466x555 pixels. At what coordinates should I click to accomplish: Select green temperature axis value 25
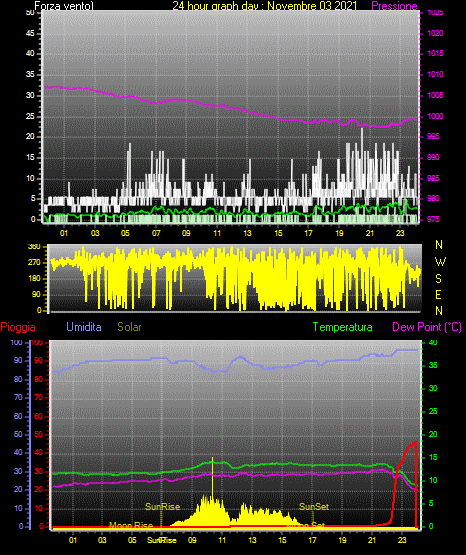tap(433, 411)
